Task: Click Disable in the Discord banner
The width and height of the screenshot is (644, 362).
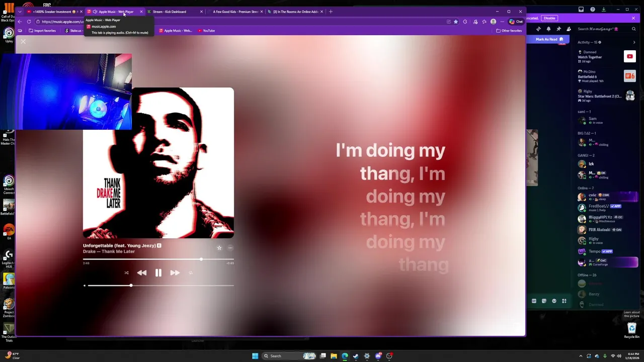Action: coord(549,18)
